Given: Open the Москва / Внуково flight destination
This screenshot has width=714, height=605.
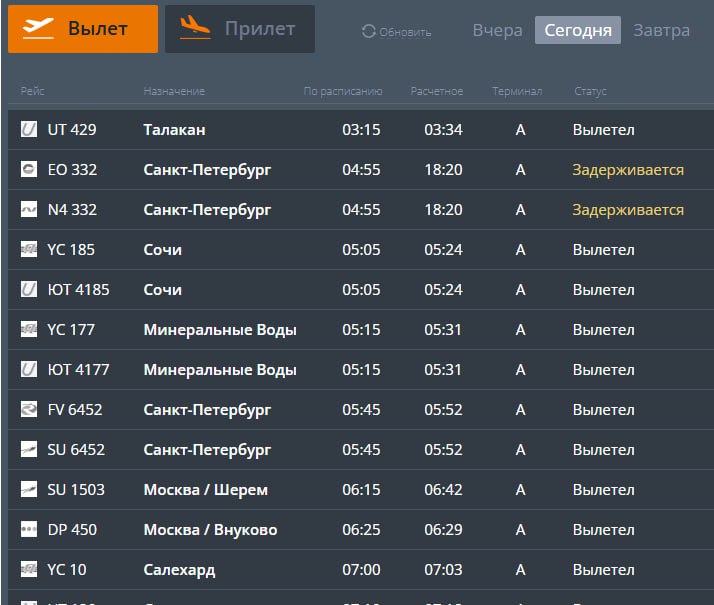Looking at the screenshot, I should point(210,530).
